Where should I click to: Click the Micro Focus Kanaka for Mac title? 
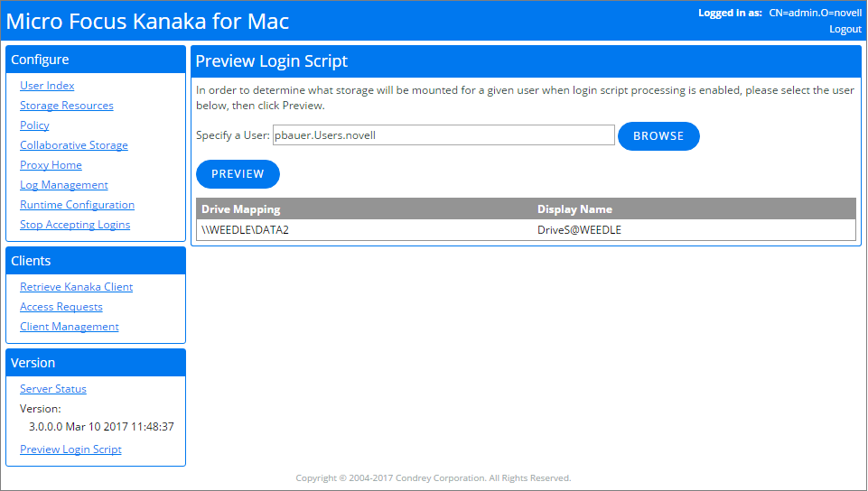147,22
